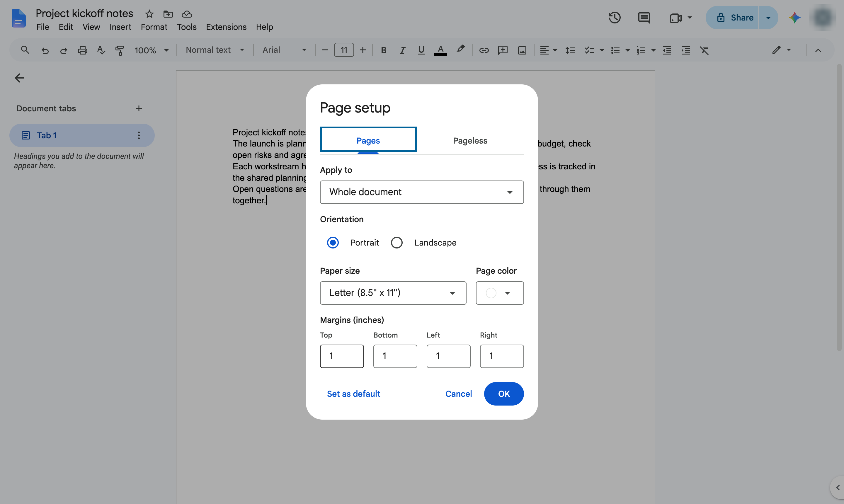Toggle underline formatting

pyautogui.click(x=421, y=50)
